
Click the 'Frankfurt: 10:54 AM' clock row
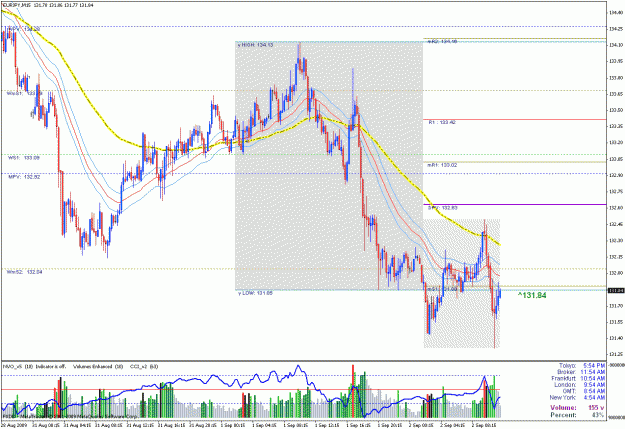578,378
